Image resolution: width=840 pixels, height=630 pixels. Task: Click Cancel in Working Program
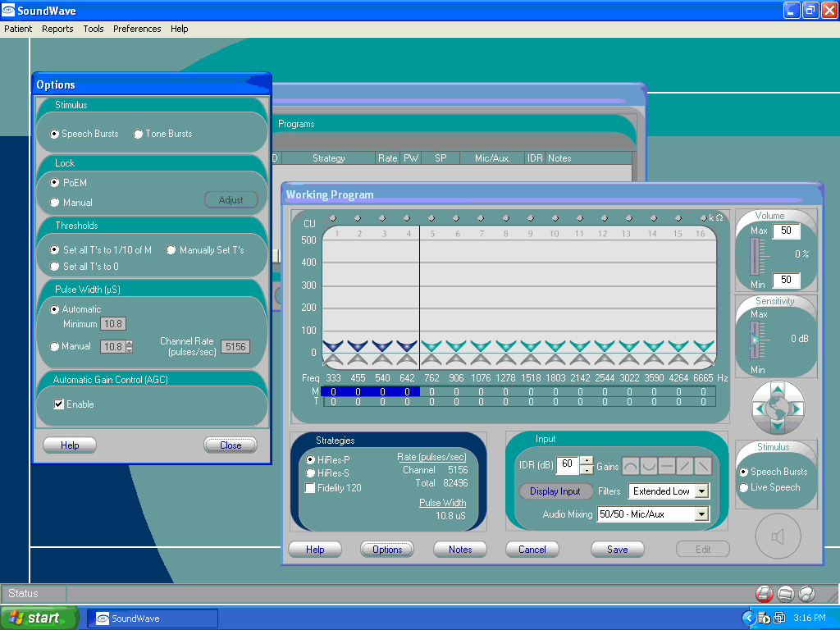coord(532,549)
